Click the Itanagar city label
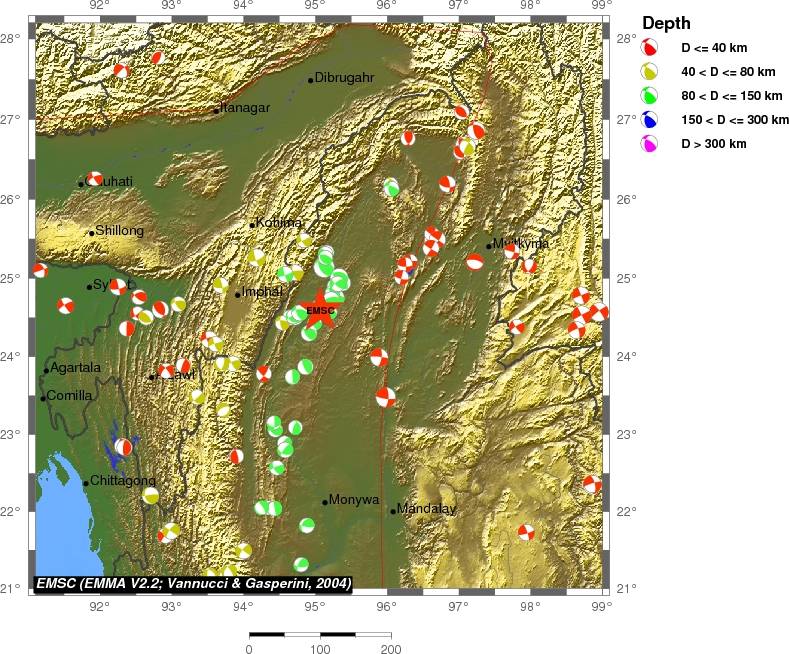 pyautogui.click(x=246, y=108)
